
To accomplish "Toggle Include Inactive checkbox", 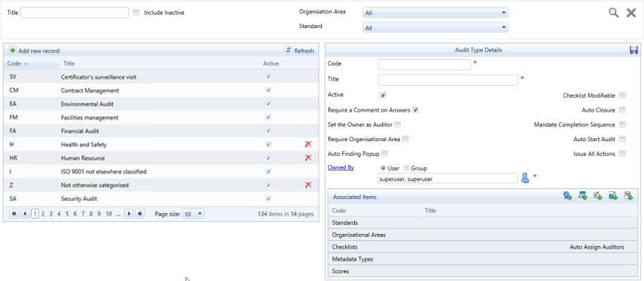I will point(136,13).
